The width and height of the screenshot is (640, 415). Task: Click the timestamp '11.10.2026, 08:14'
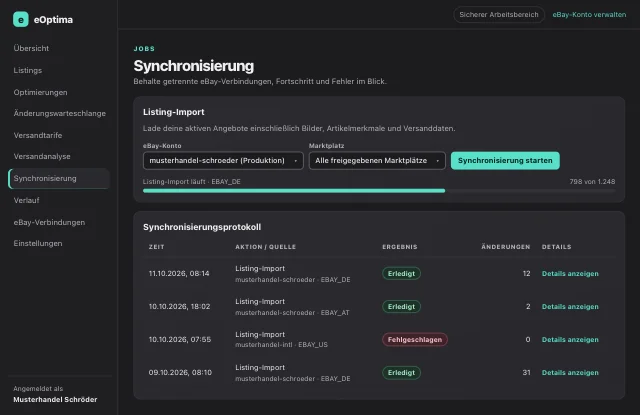(x=179, y=273)
